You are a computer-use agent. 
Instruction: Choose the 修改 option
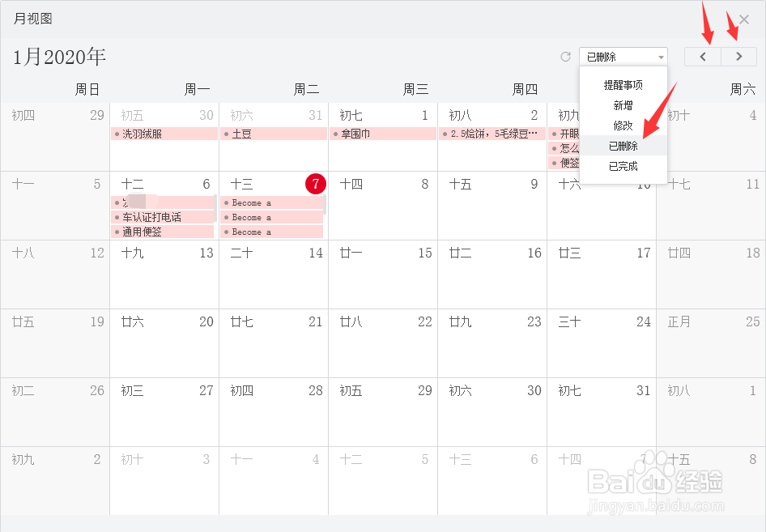click(623, 126)
